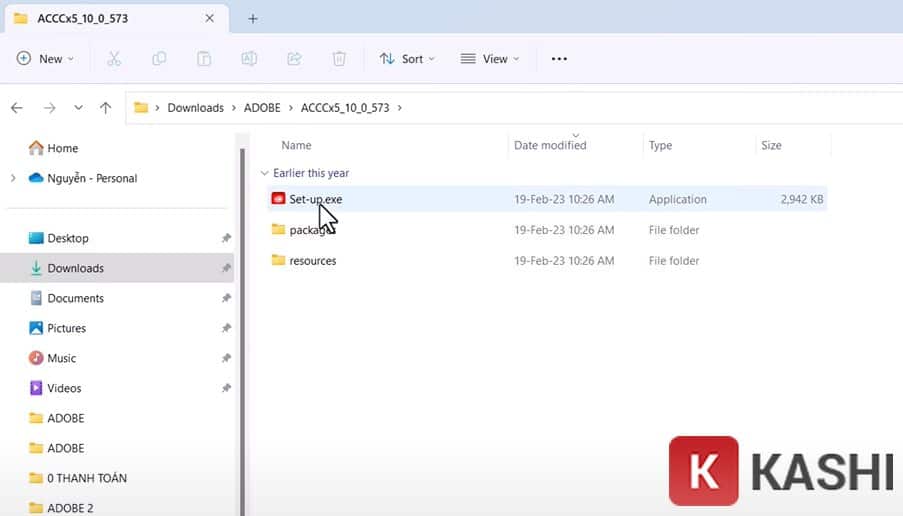
Task: Unpin Pictures using its pin icon
Action: coord(226,328)
